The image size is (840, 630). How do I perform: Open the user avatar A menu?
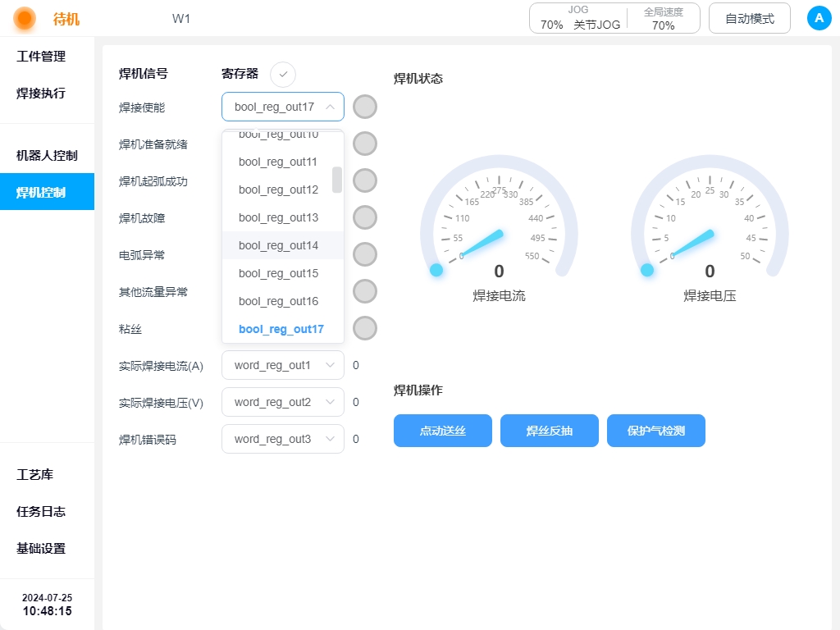(x=819, y=18)
